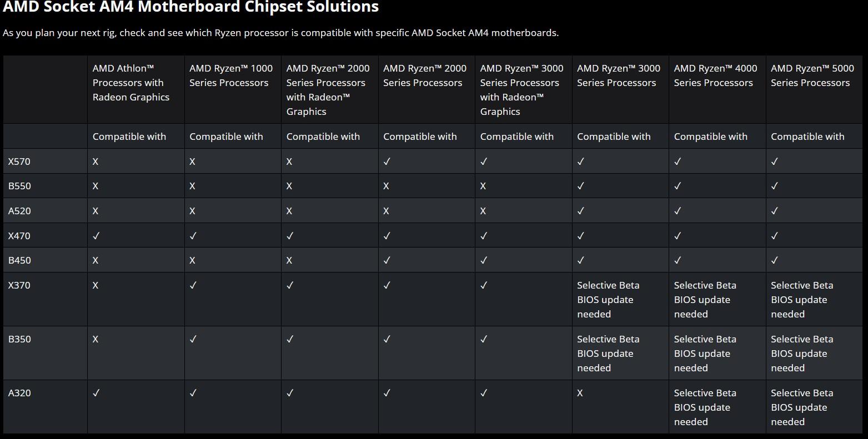Viewport: 868px width, 439px height.
Task: Click the AMD Ryzen 1000 Series Processors header
Action: [231, 75]
